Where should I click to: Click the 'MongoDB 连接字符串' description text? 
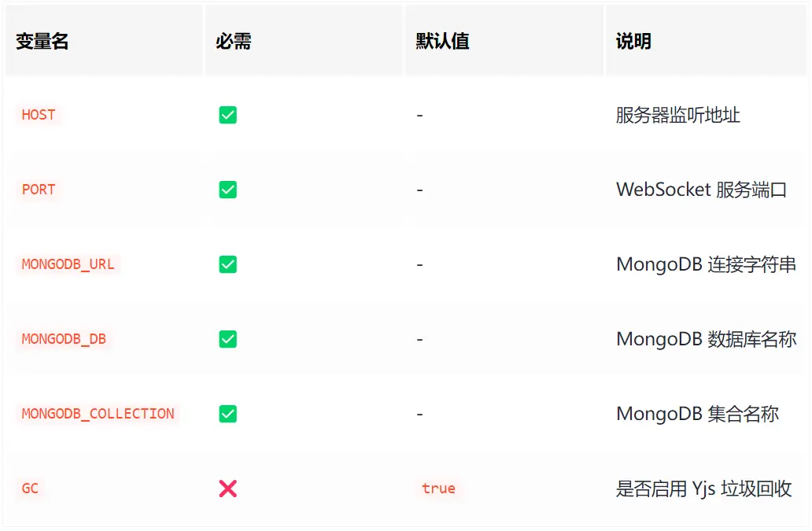[x=706, y=265]
